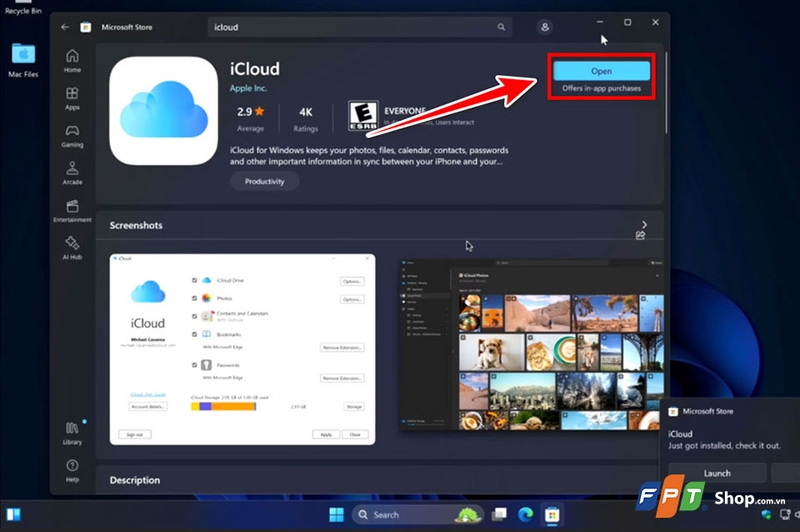Open Apps section in the sidebar
The height and width of the screenshot is (532, 800).
[x=72, y=98]
